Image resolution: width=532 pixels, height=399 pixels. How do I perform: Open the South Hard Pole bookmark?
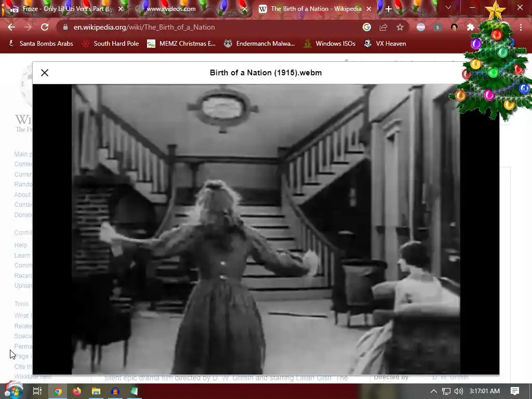[x=111, y=44]
